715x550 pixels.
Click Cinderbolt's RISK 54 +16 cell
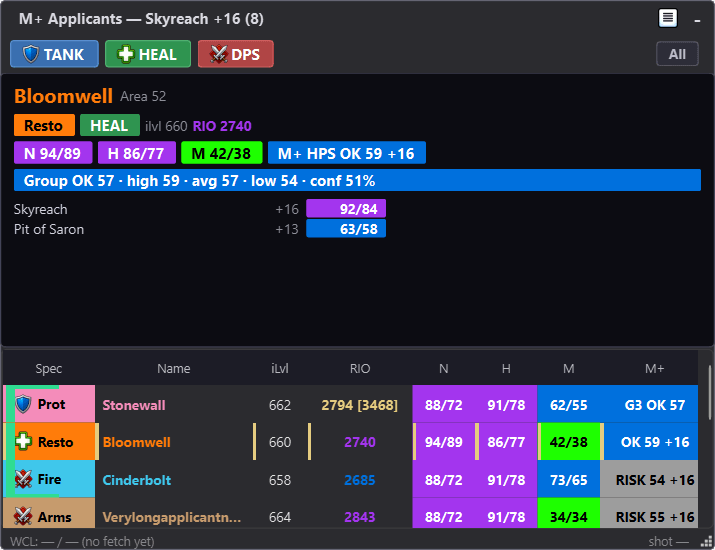coord(649,479)
